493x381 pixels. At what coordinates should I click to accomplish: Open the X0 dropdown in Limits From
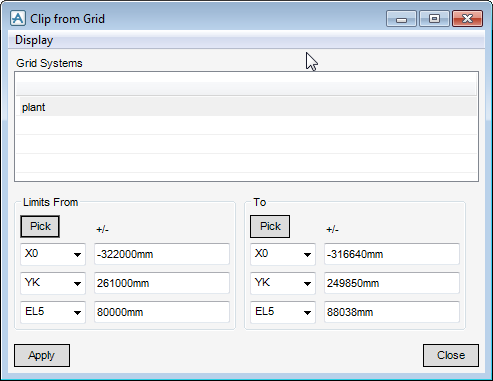53,254
